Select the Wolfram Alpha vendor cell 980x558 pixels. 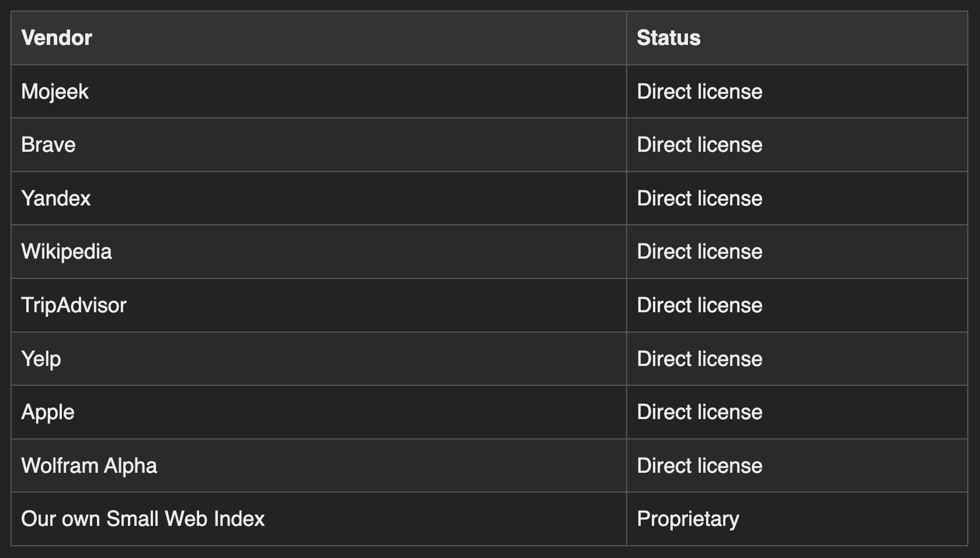(x=319, y=466)
